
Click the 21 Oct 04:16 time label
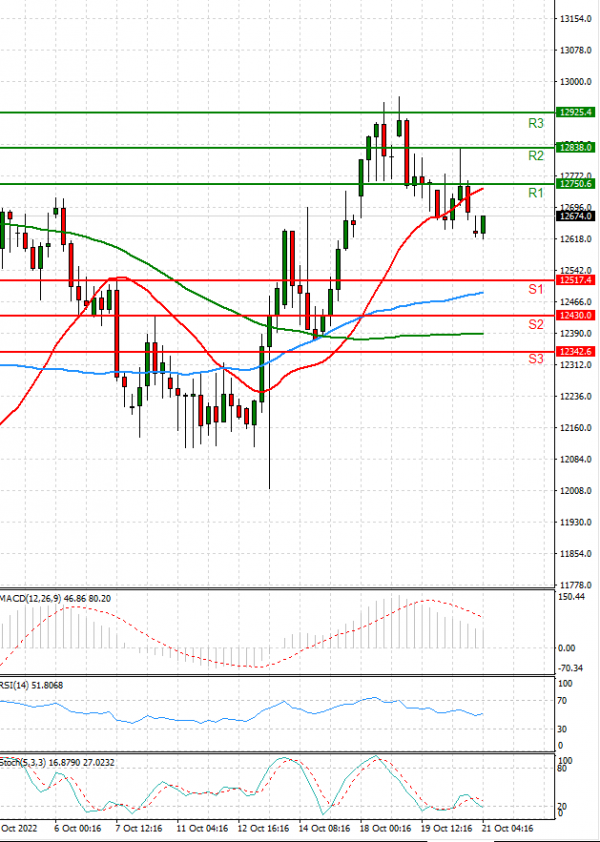point(507,829)
